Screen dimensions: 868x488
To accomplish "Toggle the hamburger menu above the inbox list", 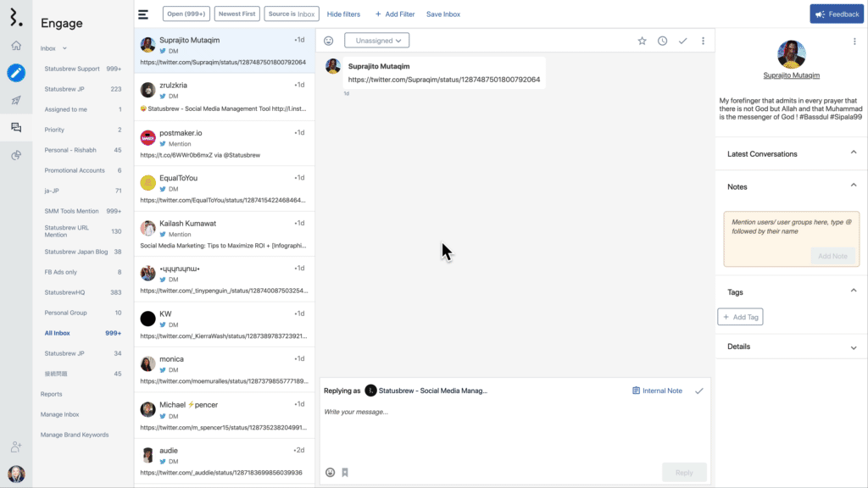I will click(143, 14).
